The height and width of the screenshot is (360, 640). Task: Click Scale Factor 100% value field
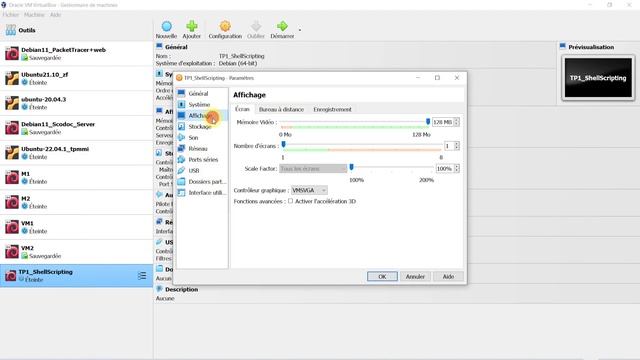click(444, 169)
